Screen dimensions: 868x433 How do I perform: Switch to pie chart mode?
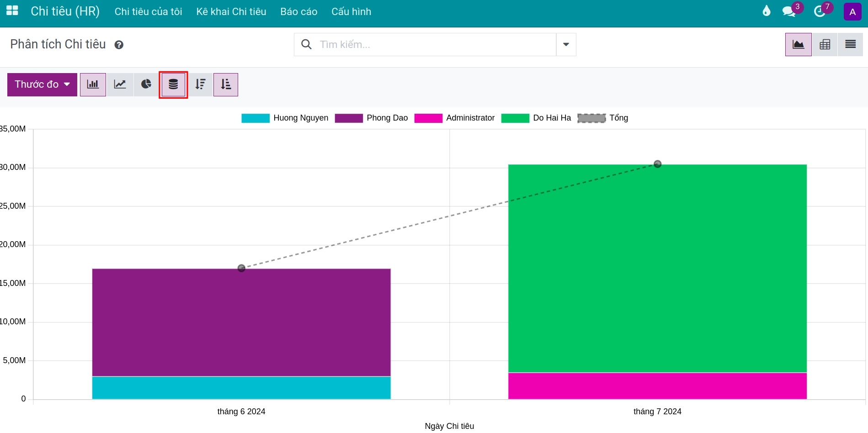tap(146, 84)
